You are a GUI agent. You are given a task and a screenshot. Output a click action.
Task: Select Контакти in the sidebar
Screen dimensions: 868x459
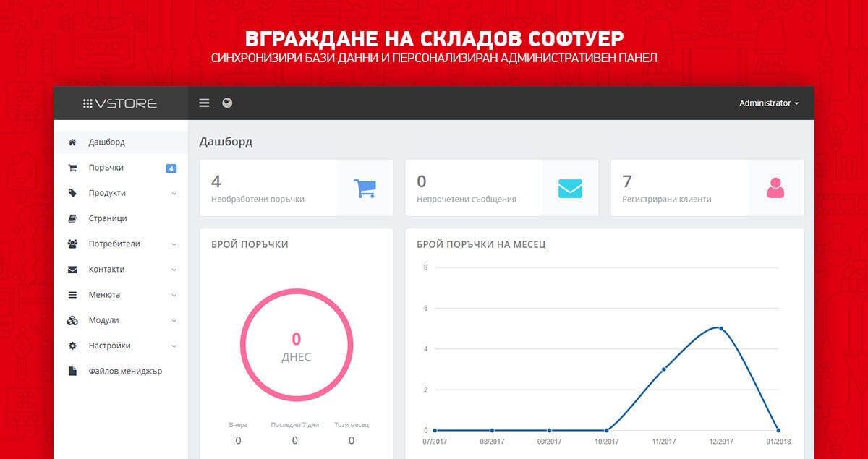pos(106,270)
